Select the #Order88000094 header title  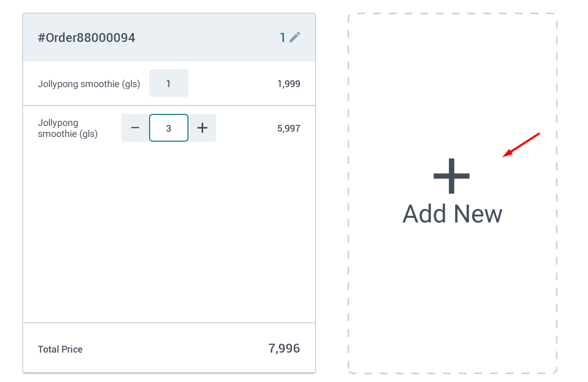pyautogui.click(x=87, y=38)
